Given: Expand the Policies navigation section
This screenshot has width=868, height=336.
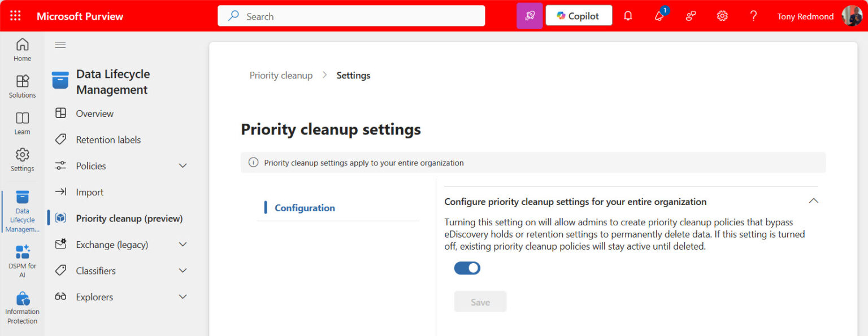Looking at the screenshot, I should (182, 165).
